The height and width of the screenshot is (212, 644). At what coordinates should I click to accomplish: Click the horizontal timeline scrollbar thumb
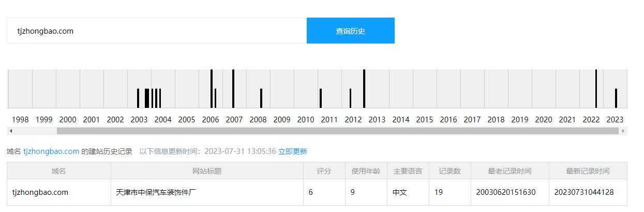pos(337,131)
